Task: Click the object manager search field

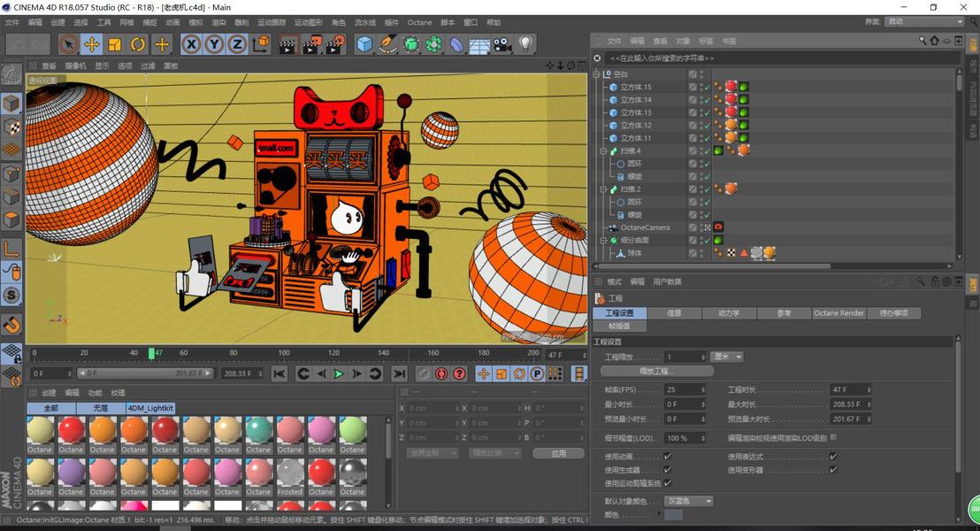Action: tap(781, 58)
